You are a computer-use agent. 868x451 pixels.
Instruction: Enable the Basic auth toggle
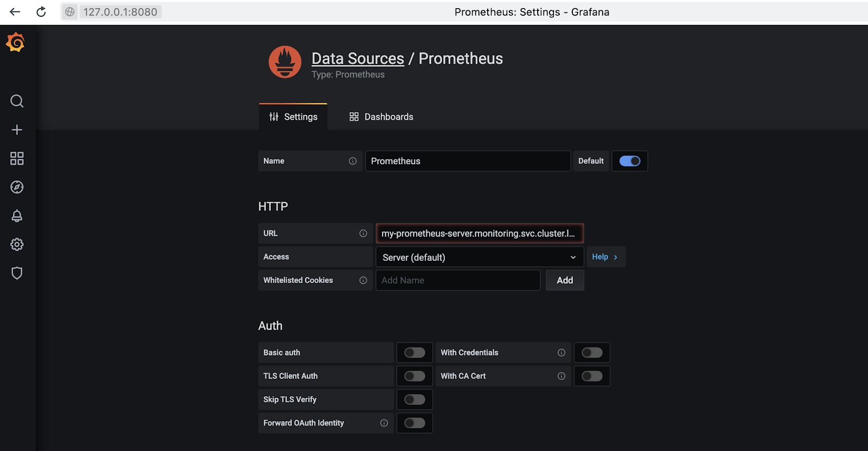click(x=414, y=352)
